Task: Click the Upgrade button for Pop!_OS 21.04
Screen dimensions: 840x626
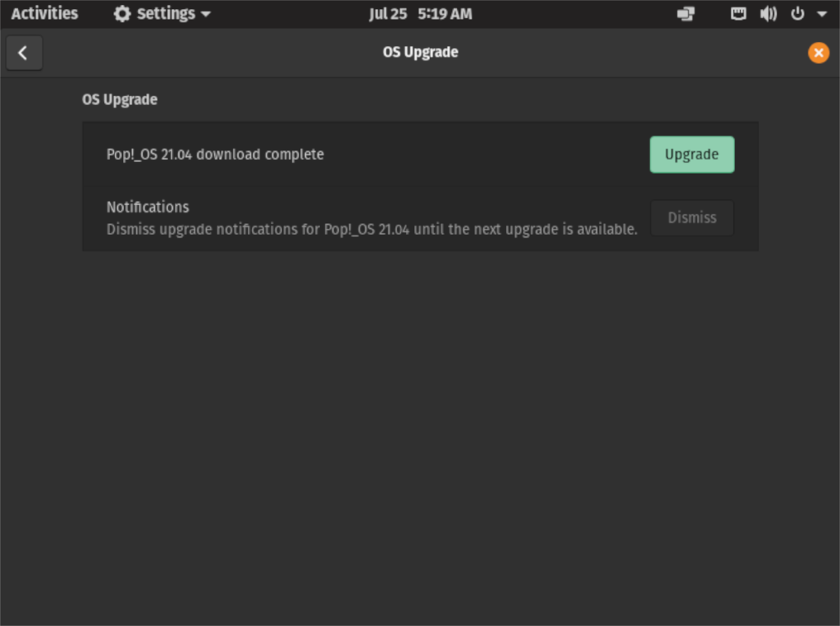Action: pos(692,154)
